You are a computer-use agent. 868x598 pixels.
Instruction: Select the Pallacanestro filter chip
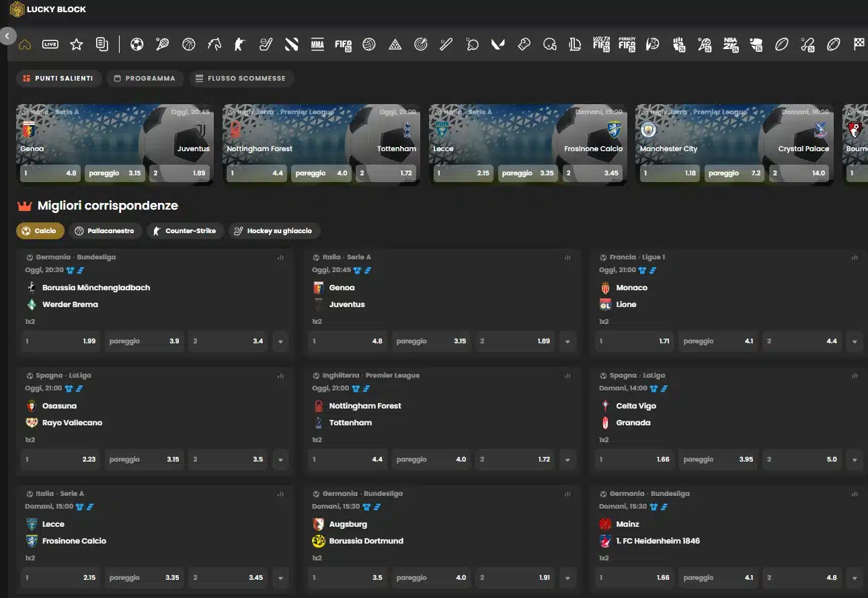(106, 230)
